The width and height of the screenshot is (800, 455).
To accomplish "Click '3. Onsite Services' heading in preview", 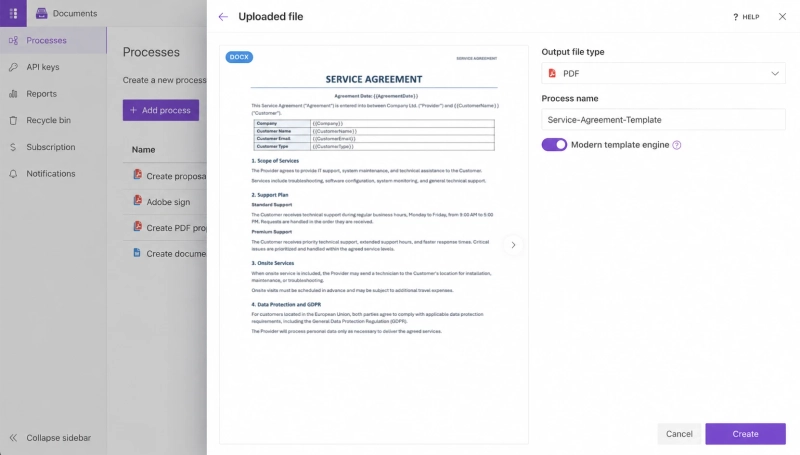I will [x=272, y=263].
